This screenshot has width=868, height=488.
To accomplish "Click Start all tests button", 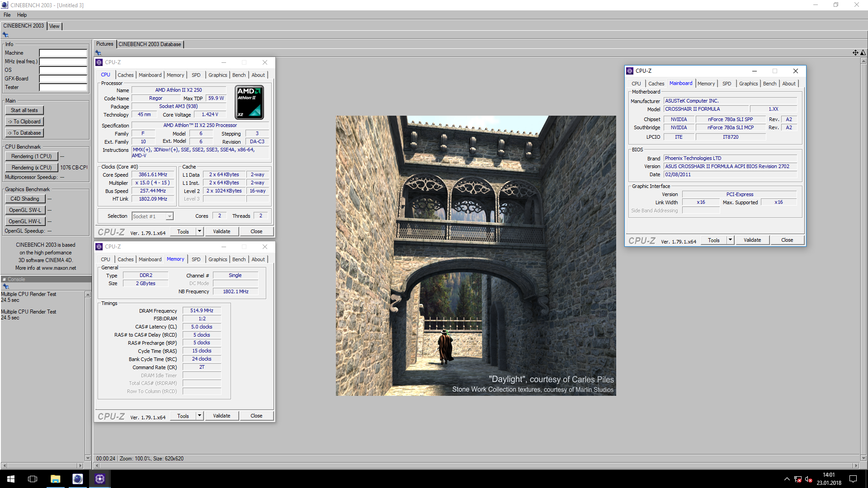I will tap(24, 110).
